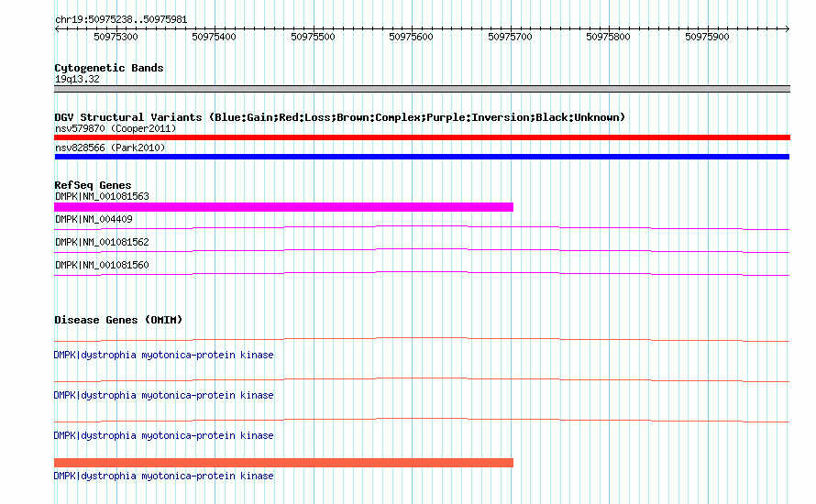Click the gray 19q13.32 cytogenetic band bar
Screen dimensions: 816x504
422,89
